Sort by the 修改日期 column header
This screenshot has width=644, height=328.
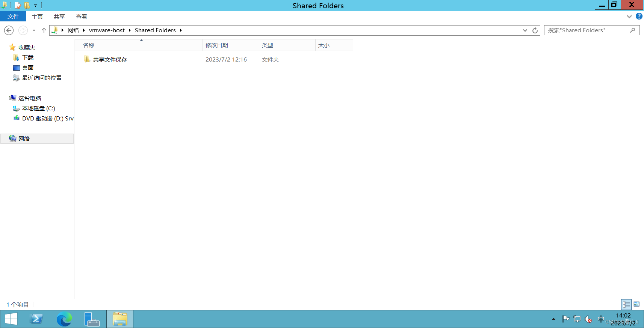(231, 45)
